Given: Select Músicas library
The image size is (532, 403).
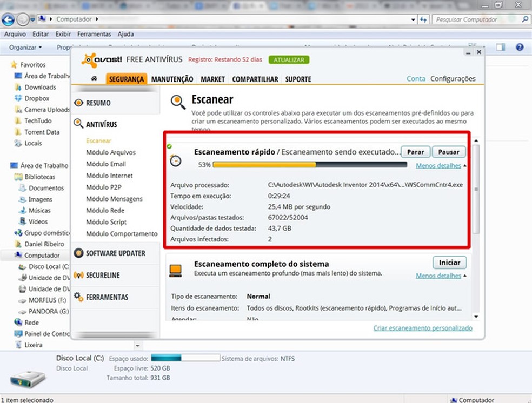Looking at the screenshot, I should point(39,210).
